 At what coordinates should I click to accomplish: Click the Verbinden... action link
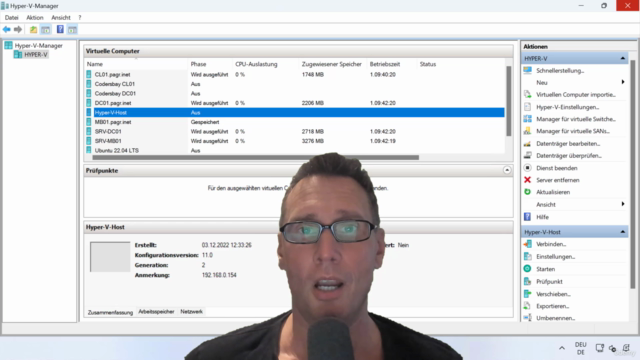[551, 244]
